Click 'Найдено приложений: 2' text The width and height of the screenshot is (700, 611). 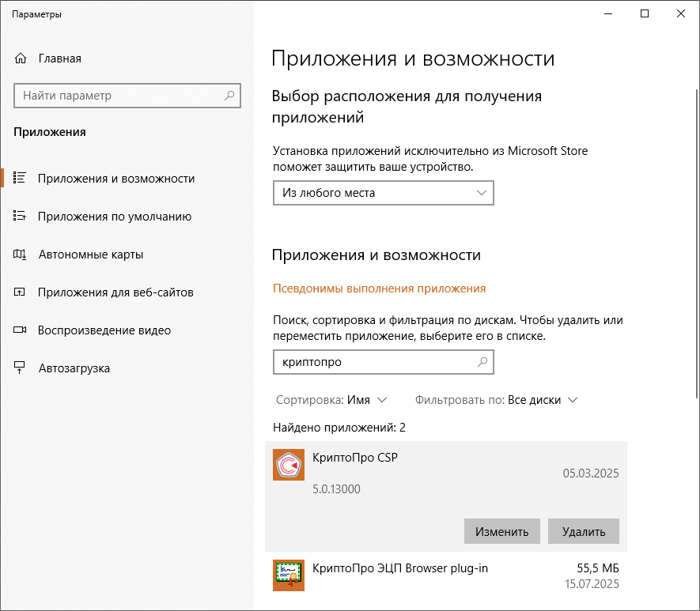[x=339, y=428]
